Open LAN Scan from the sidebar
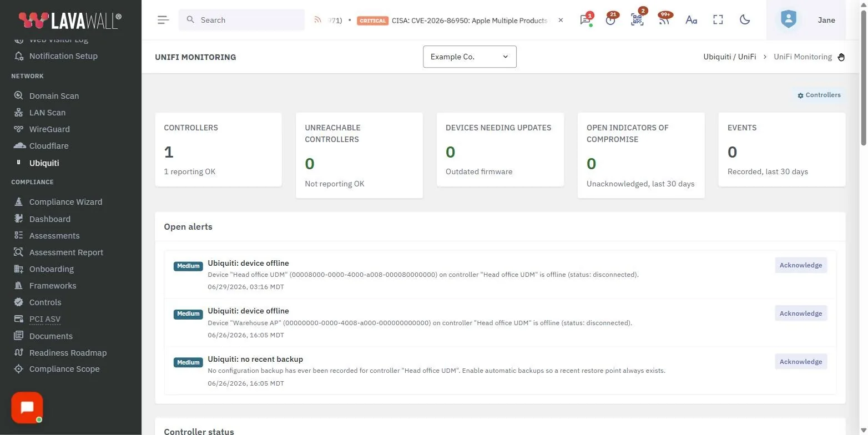 (47, 112)
